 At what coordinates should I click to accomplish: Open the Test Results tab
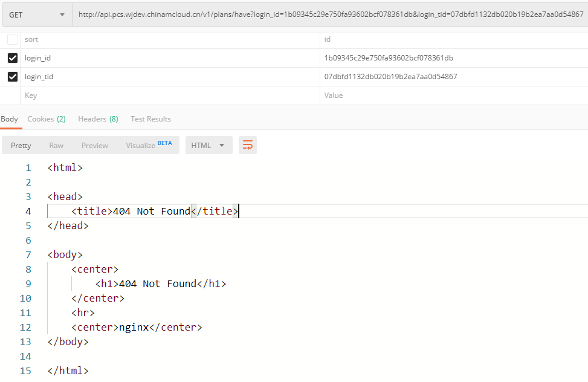click(150, 119)
